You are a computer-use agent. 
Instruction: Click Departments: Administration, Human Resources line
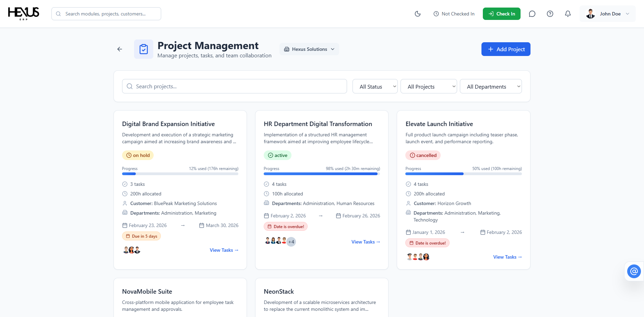click(319, 203)
